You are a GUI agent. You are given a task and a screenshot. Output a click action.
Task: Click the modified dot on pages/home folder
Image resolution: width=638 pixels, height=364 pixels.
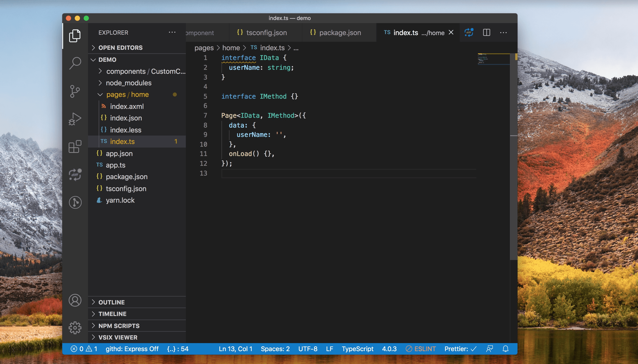coord(175,94)
